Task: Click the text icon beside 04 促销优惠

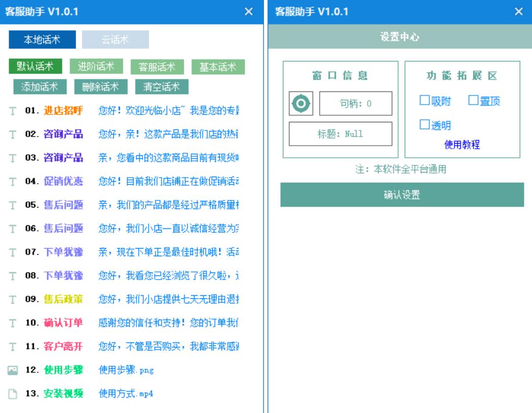Action: pyautogui.click(x=13, y=182)
